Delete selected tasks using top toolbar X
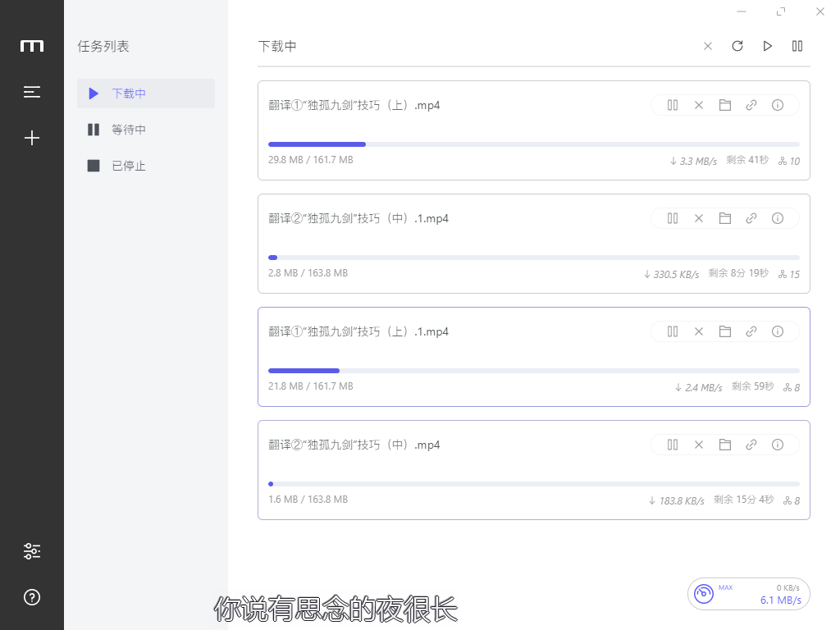Screen dimensions: 840x630 708,46
